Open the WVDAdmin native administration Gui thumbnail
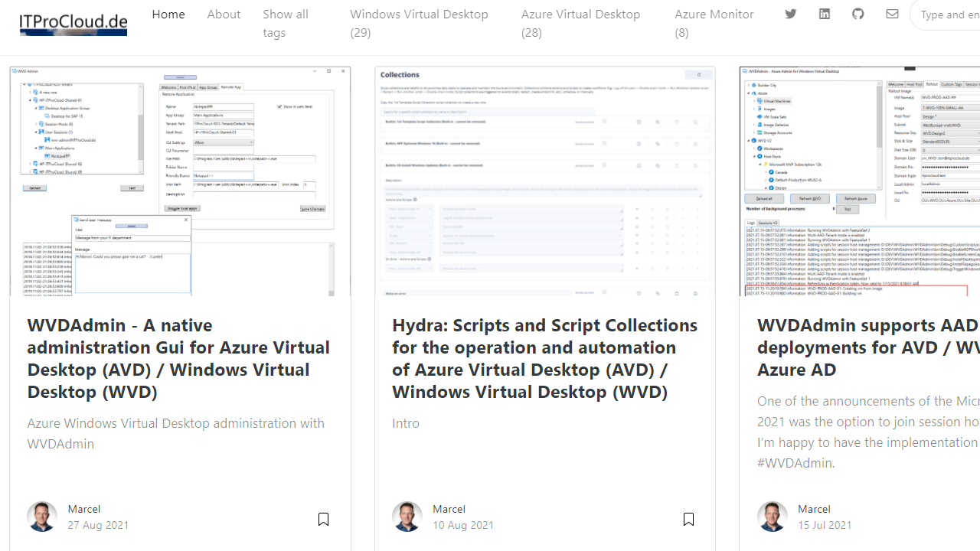Screen dimensions: 980x551 coord(180,181)
